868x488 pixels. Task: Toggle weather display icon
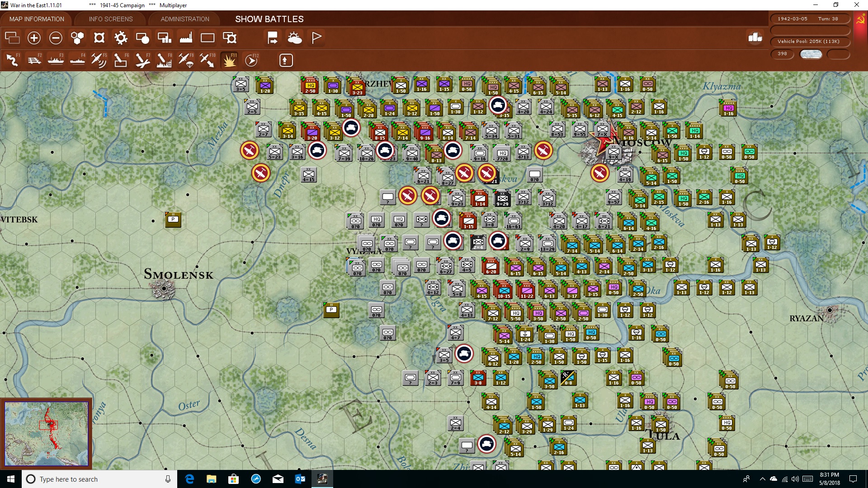(295, 38)
